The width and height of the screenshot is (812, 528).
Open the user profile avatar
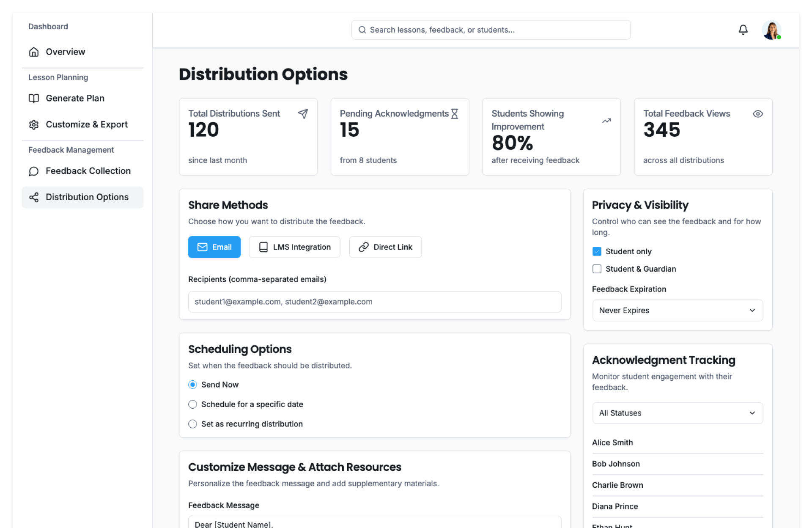pyautogui.click(x=771, y=30)
